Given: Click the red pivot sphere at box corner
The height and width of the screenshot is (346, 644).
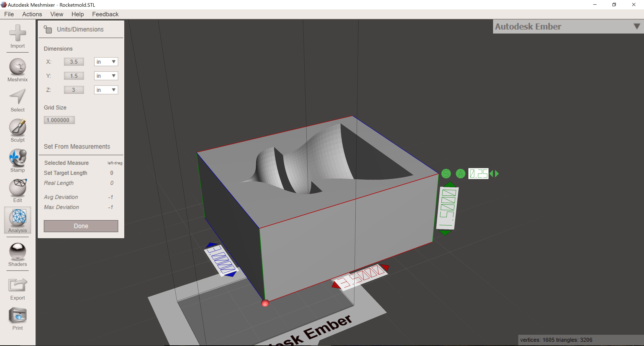Looking at the screenshot, I should tap(265, 303).
